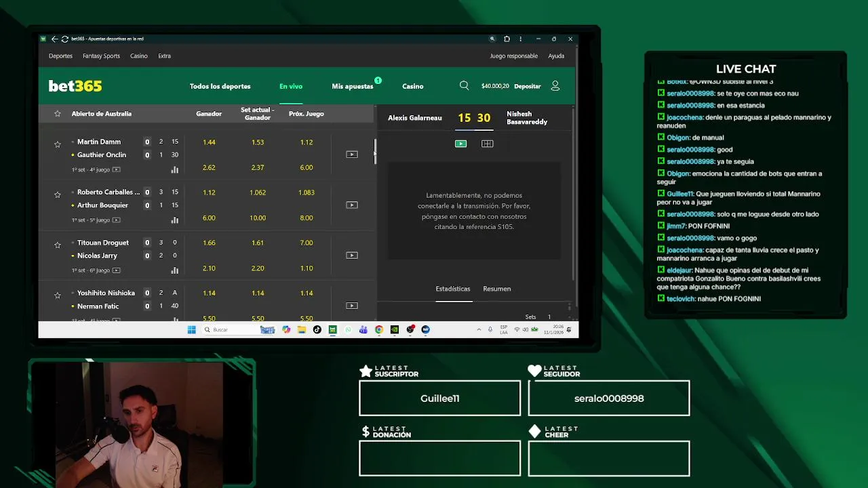Image resolution: width=868 pixels, height=488 pixels.
Task: Watch live stream of Nishioka vs Fatic
Action: (x=351, y=306)
